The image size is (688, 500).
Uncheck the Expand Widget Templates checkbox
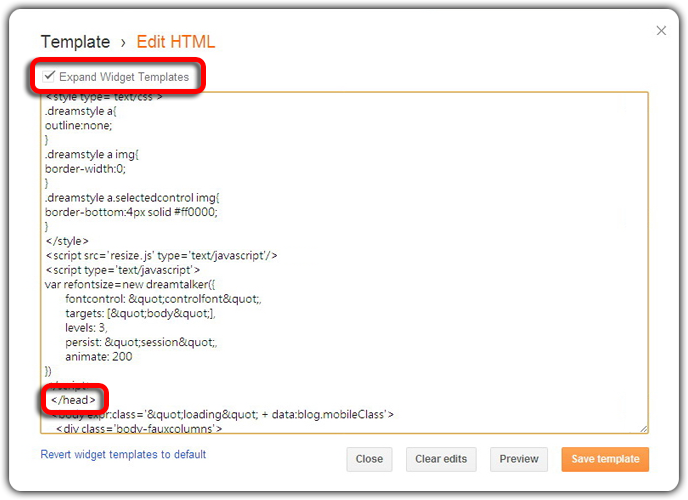[49, 76]
